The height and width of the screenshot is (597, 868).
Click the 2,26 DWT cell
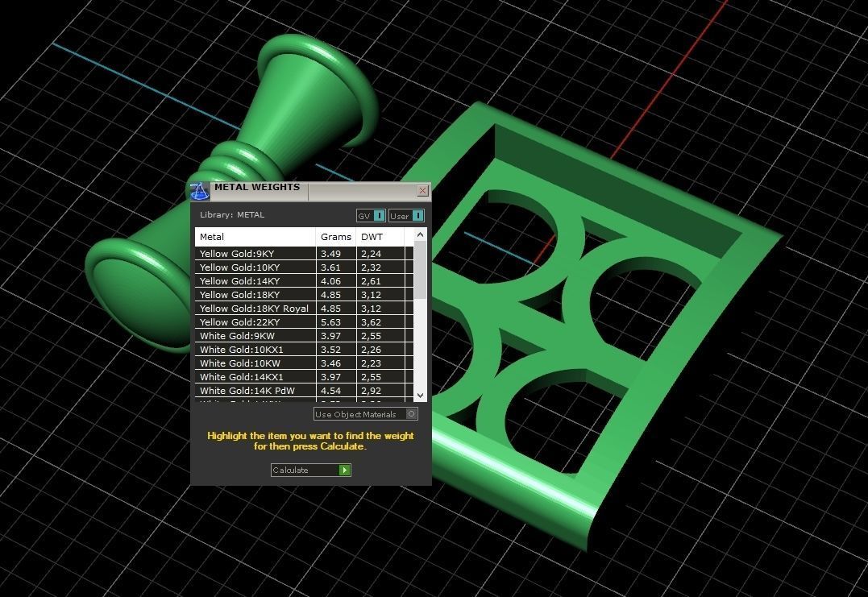pyautogui.click(x=381, y=350)
